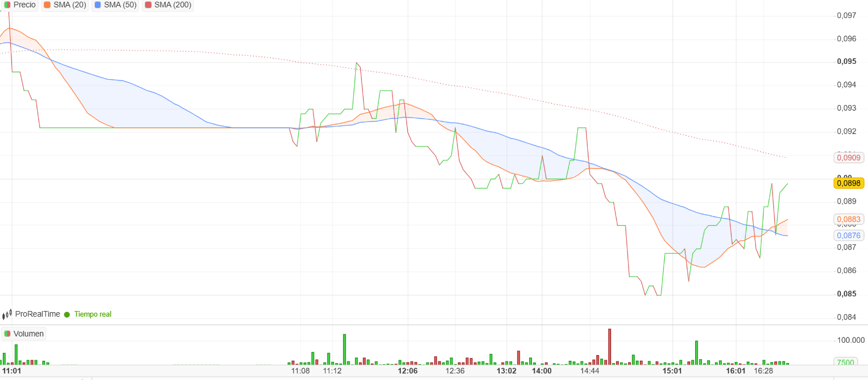Screen dimensions: 868x380
Task: Click the blue SMA (50) legend color square
Action: (x=98, y=5)
